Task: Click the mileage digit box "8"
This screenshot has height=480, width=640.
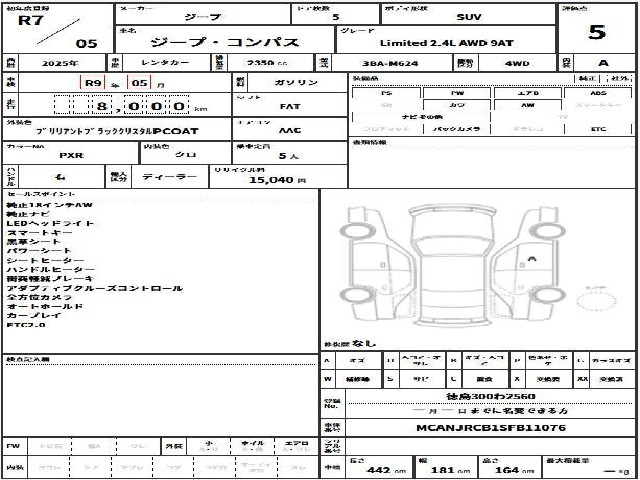Action: [101, 106]
